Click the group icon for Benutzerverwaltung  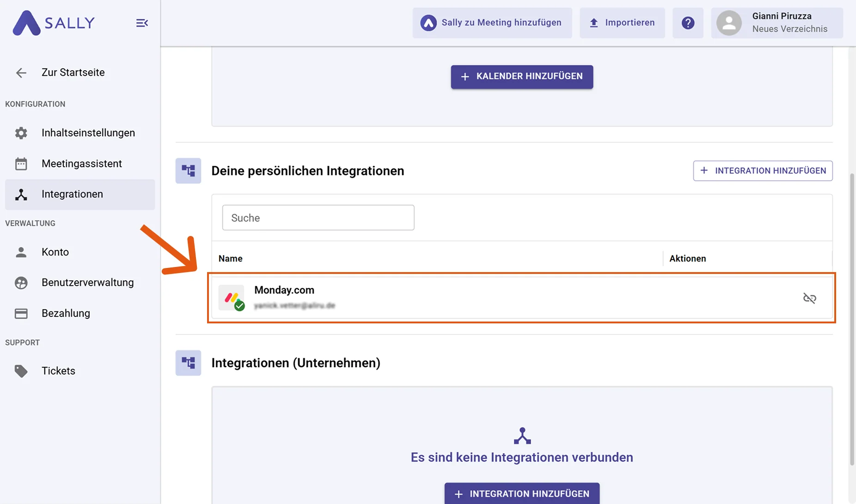[21, 283]
